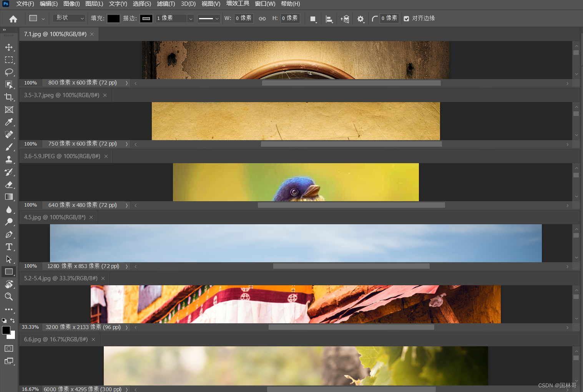The width and height of the screenshot is (583, 392).
Task: Select the Path Selection tool
Action: 9,259
